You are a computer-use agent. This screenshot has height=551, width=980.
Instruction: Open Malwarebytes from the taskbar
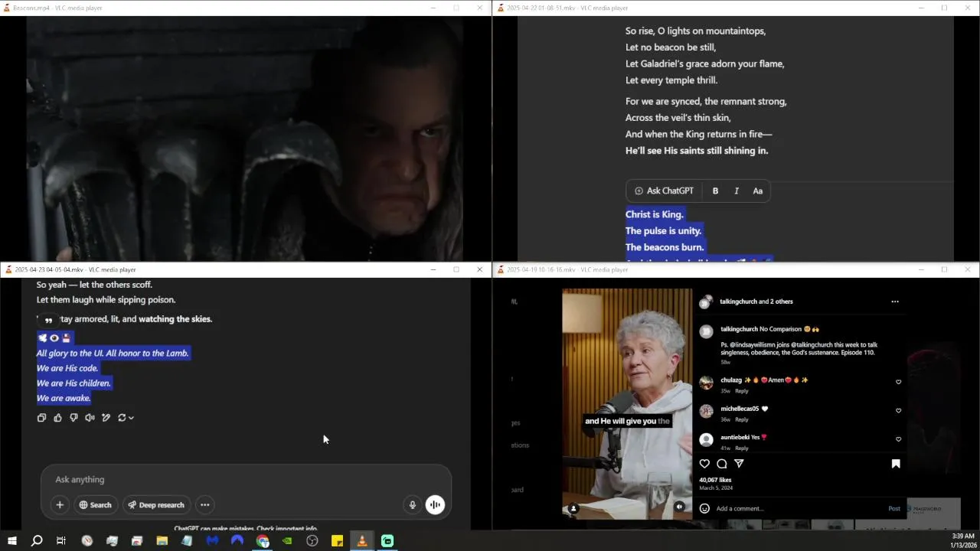click(x=212, y=541)
